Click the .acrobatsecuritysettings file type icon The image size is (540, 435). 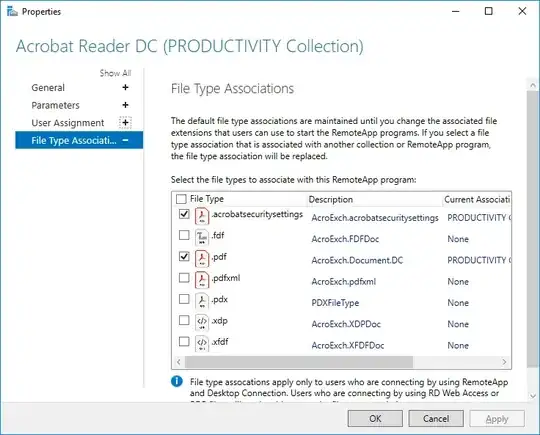pos(202,216)
